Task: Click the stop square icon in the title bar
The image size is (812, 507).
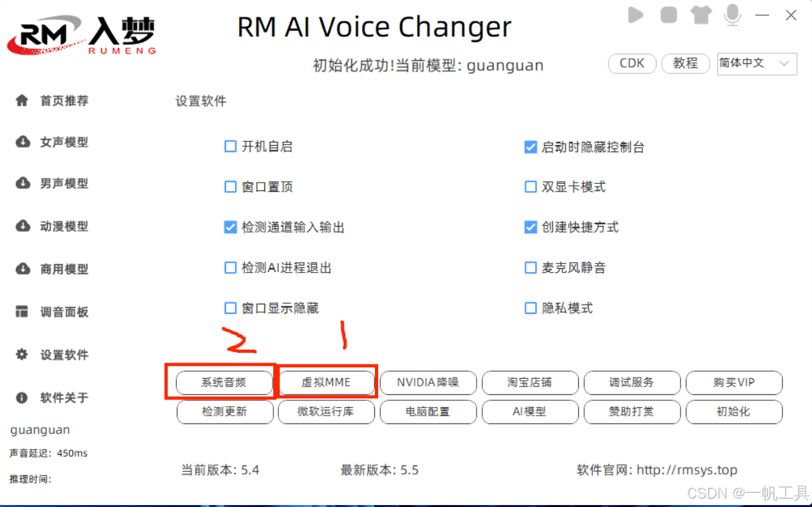Action: [669, 14]
